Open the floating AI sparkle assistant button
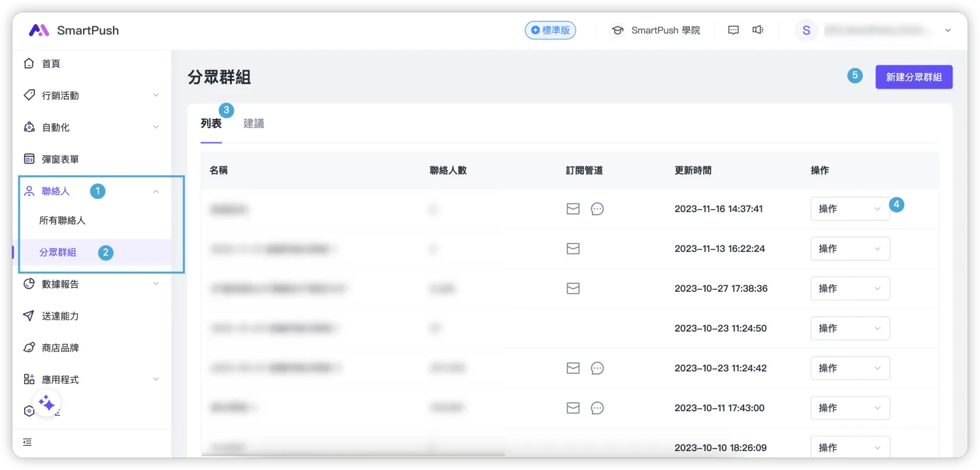This screenshot has height=470, width=980. point(46,403)
